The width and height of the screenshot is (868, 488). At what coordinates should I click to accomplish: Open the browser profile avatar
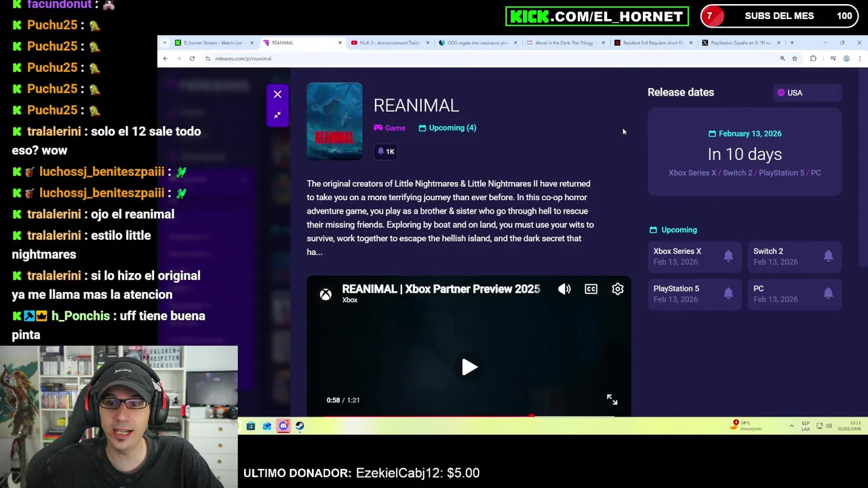(x=846, y=59)
